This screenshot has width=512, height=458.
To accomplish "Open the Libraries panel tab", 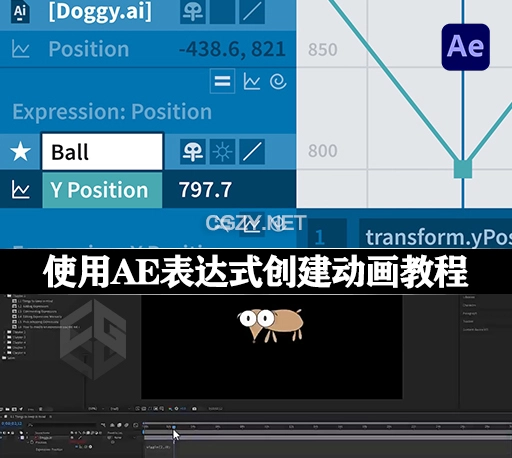I will pyautogui.click(x=469, y=297).
